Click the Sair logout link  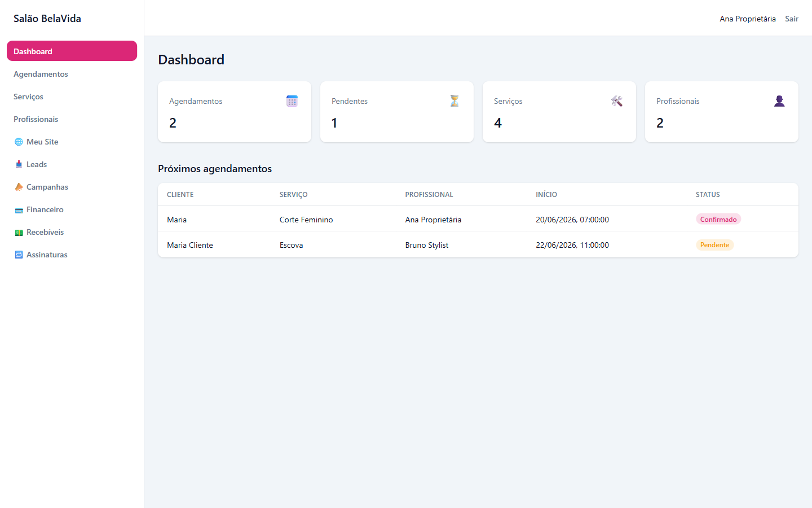coord(792,19)
